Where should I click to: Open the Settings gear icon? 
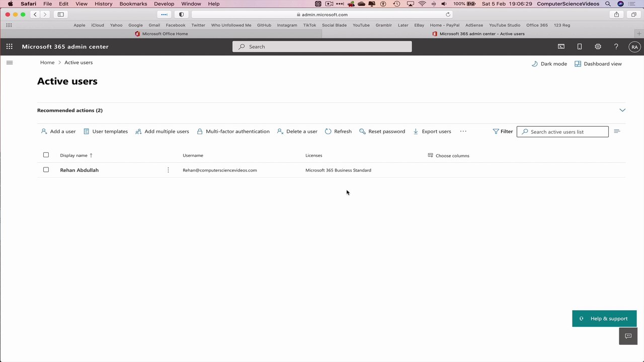pyautogui.click(x=598, y=47)
